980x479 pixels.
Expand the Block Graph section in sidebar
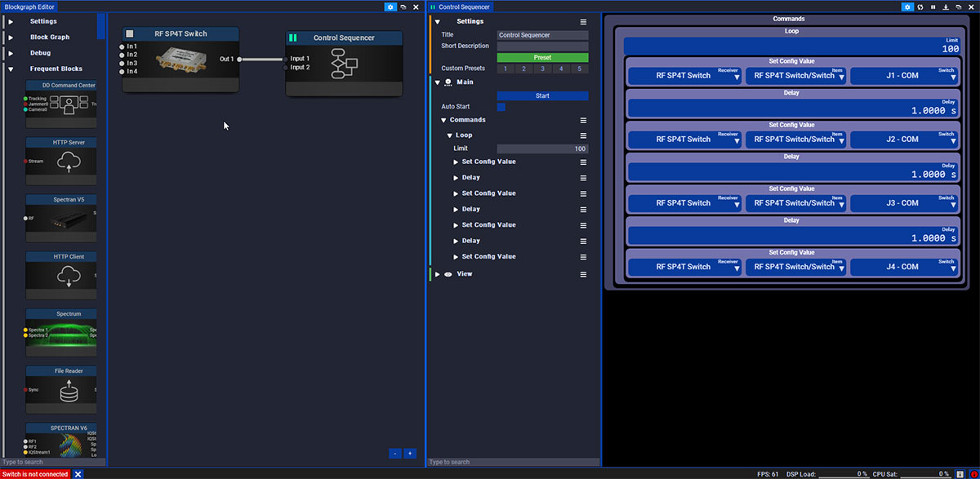coord(11,38)
